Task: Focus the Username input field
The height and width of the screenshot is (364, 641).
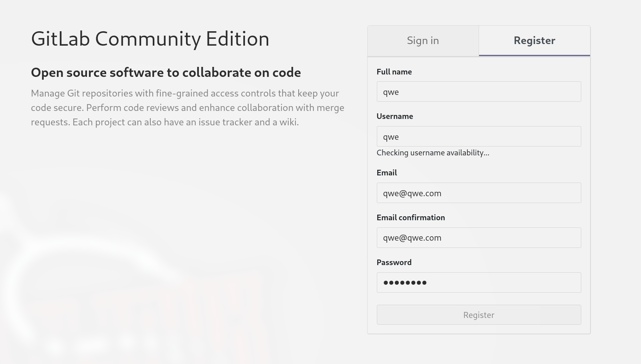Action: (x=479, y=137)
